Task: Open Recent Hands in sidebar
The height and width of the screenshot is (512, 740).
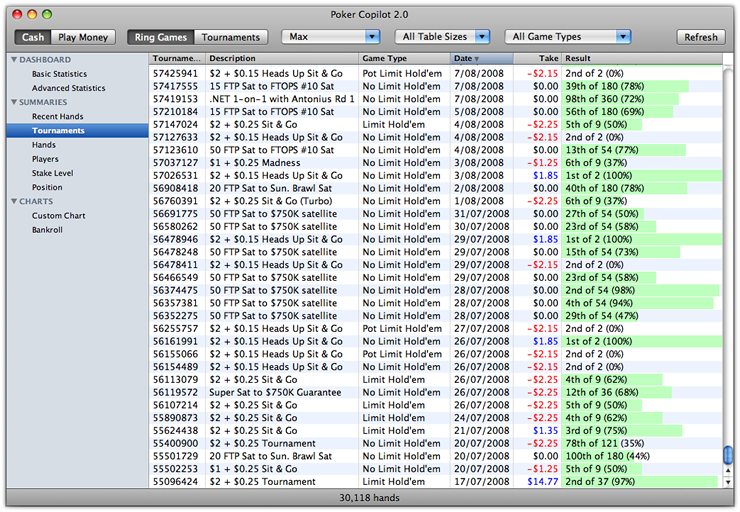Action: pyautogui.click(x=58, y=117)
